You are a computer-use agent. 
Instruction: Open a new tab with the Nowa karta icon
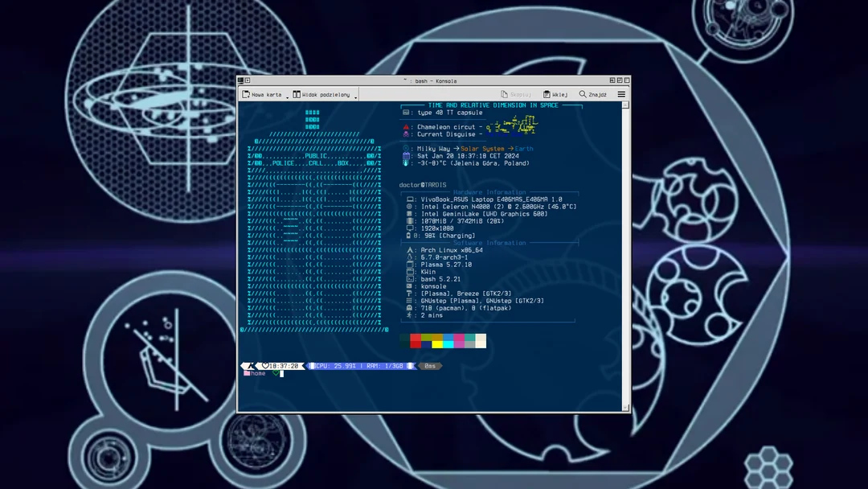(x=248, y=94)
